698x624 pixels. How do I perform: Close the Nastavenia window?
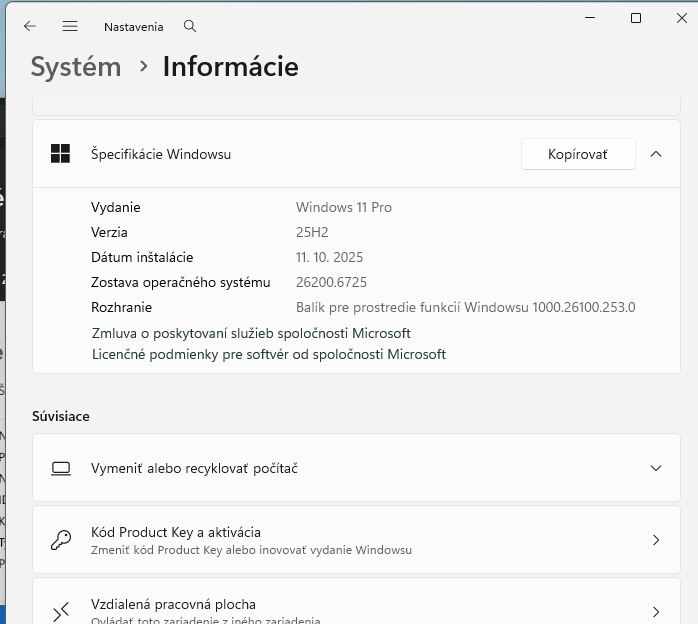pos(682,18)
